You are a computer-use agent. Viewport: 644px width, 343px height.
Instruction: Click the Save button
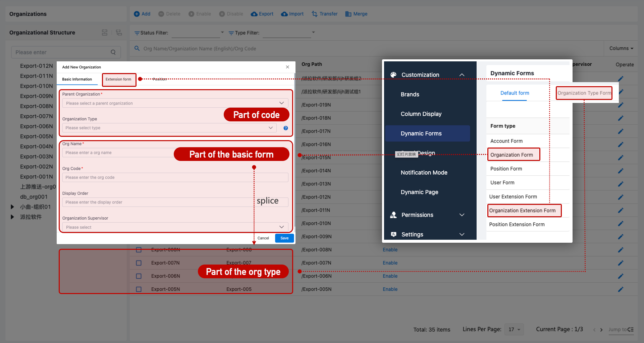[x=284, y=238]
